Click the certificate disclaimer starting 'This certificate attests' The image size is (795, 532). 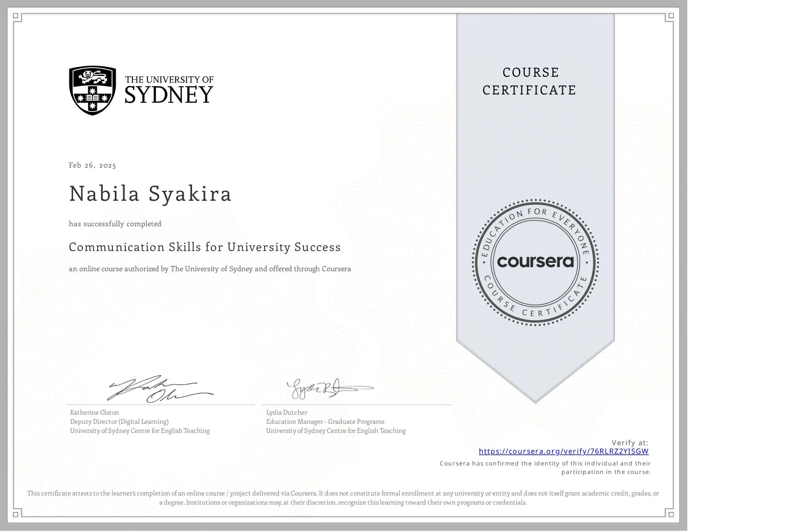pyautogui.click(x=343, y=498)
